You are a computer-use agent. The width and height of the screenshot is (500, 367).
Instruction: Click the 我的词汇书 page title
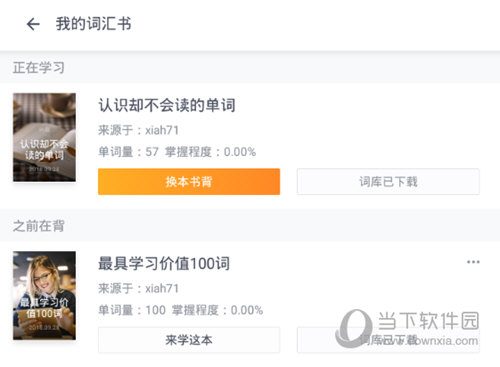click(x=94, y=24)
